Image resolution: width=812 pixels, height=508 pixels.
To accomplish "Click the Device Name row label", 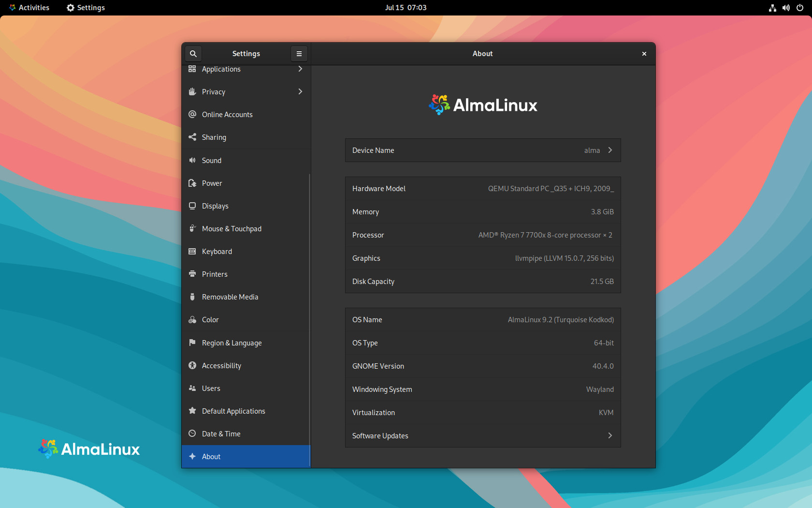I will (373, 150).
